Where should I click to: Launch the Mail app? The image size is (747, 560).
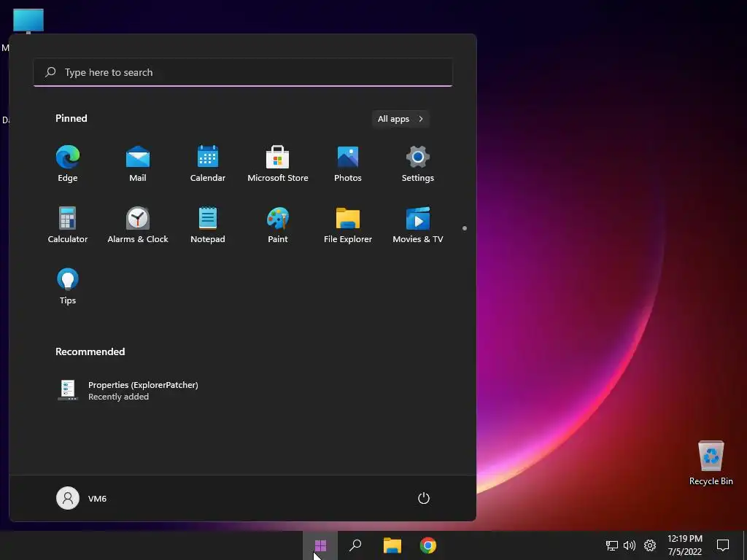coord(138,163)
